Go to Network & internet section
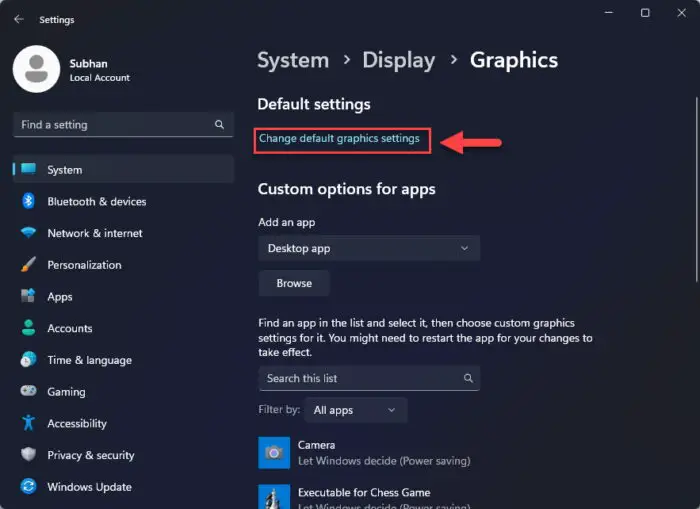 [94, 233]
